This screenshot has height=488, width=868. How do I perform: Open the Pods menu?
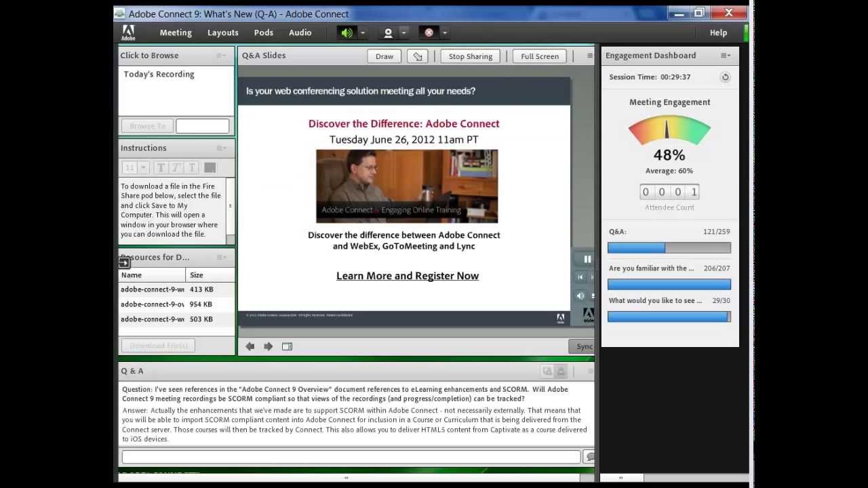[x=264, y=33]
